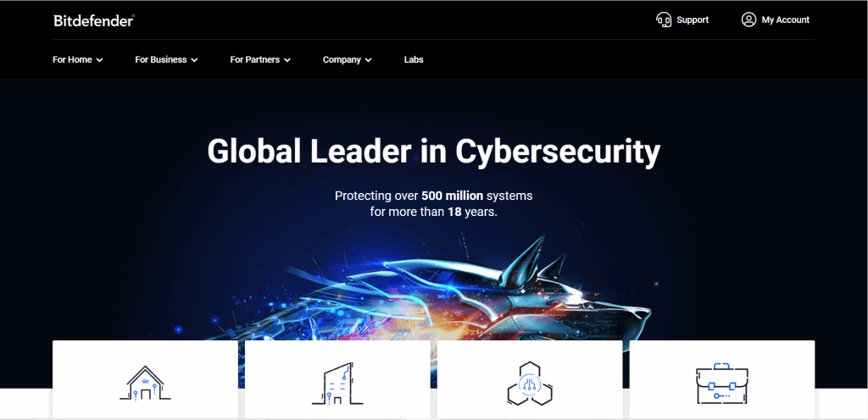The width and height of the screenshot is (868, 420).
Task: Open the For Business menu label
Action: (160, 59)
